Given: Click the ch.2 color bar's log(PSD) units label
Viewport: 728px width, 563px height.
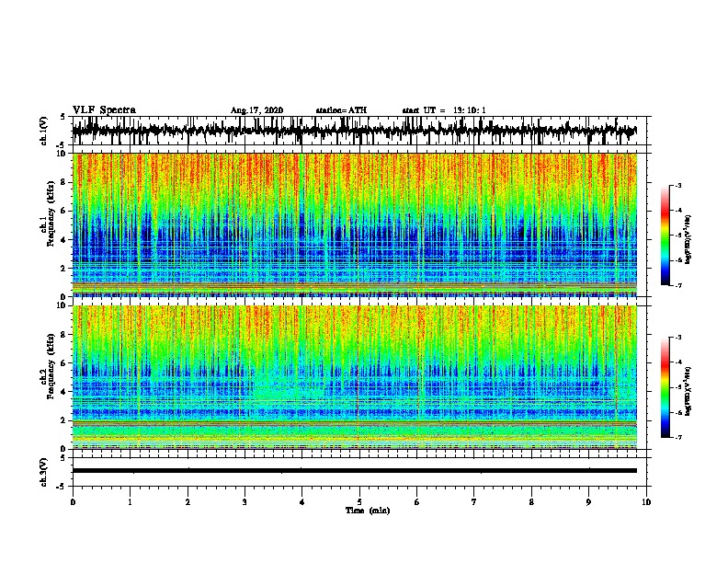Looking at the screenshot, I should (688, 391).
